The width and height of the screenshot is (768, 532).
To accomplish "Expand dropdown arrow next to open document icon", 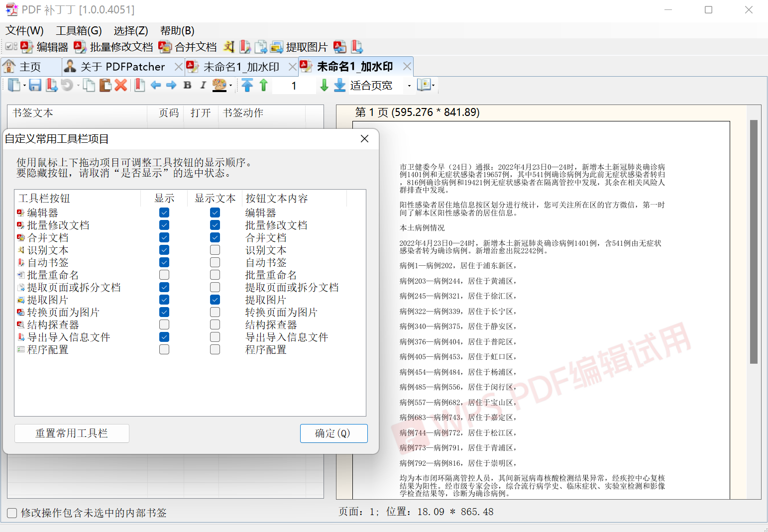I will (24, 86).
